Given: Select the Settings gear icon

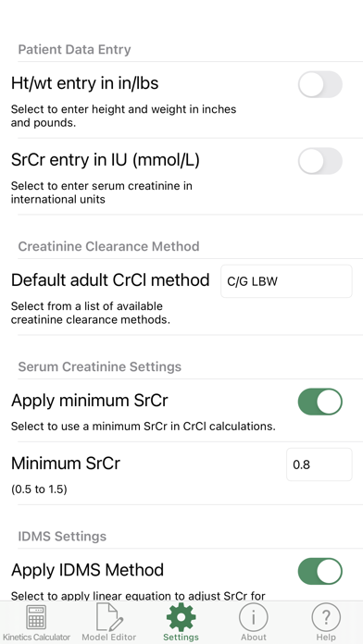Looking at the screenshot, I should tap(181, 617).
